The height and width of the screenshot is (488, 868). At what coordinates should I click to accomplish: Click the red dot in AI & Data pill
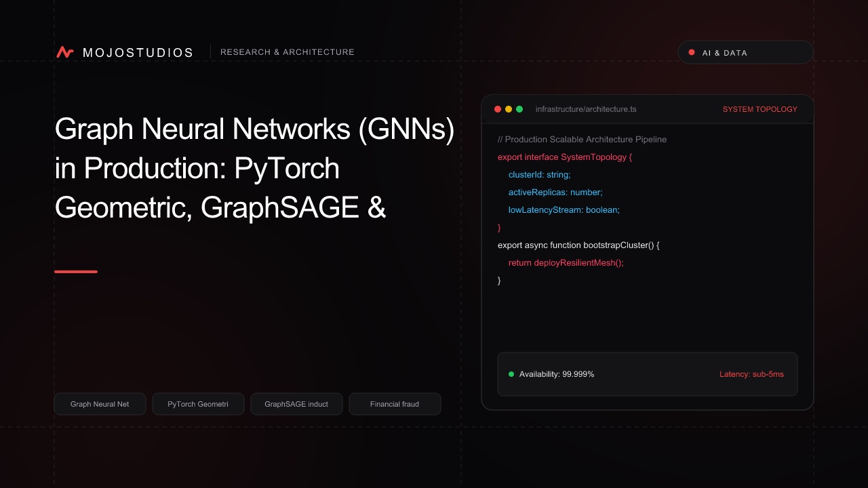click(x=692, y=52)
